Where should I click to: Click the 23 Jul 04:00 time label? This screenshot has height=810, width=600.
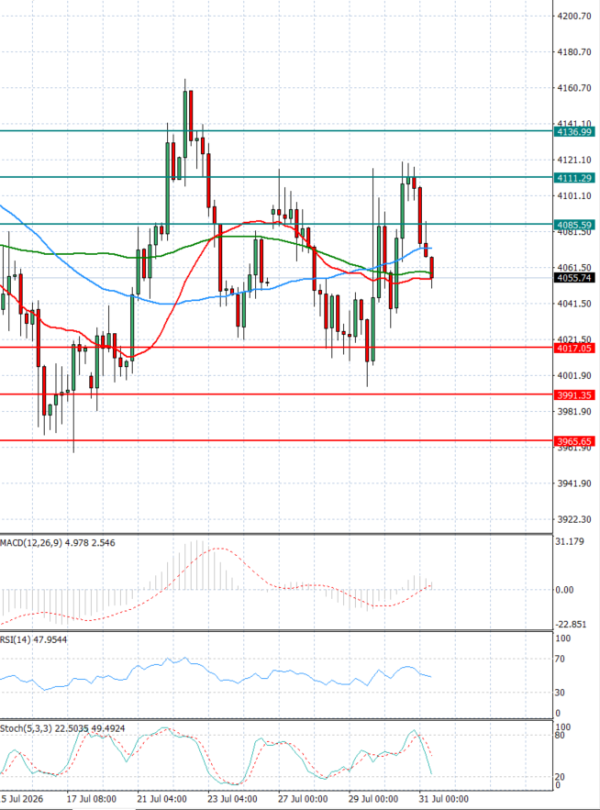point(233,799)
